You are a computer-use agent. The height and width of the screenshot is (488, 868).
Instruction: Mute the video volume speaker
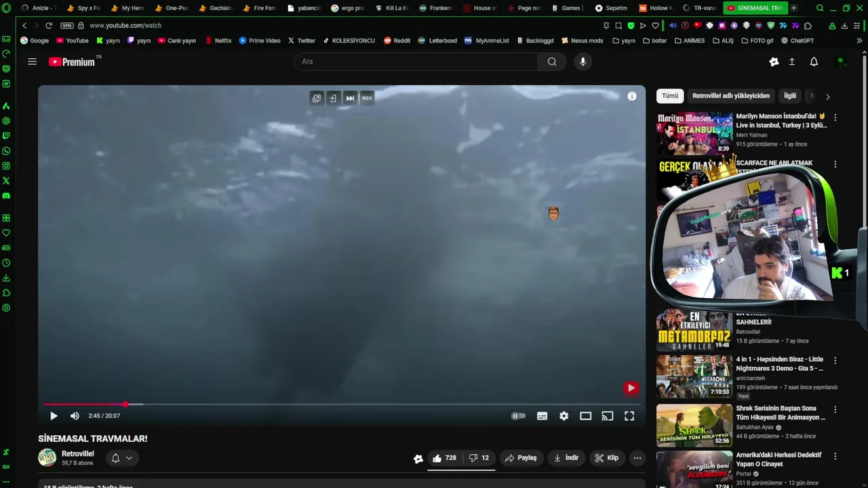(75, 416)
